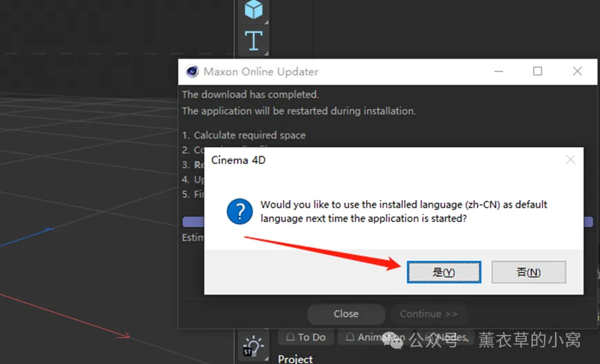Viewport: 600px width, 364px height.
Task: Switch to the Animation layout tab
Action: (375, 337)
